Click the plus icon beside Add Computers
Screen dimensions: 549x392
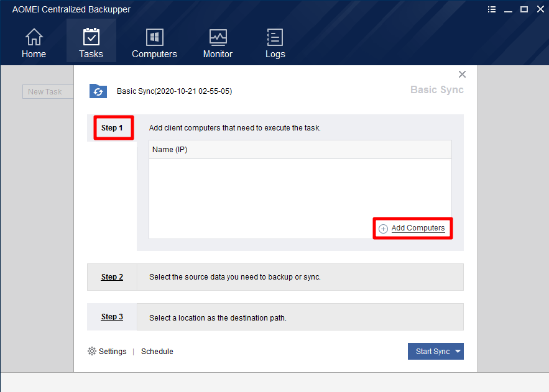coord(384,229)
